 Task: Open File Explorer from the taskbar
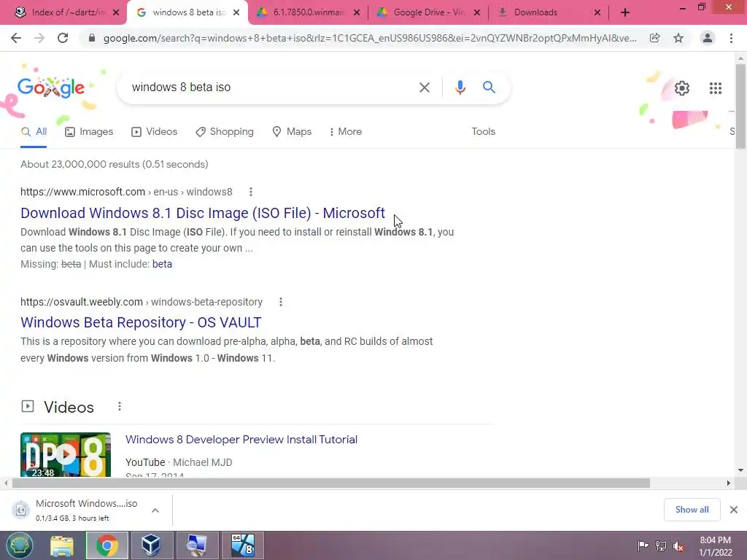(62, 545)
